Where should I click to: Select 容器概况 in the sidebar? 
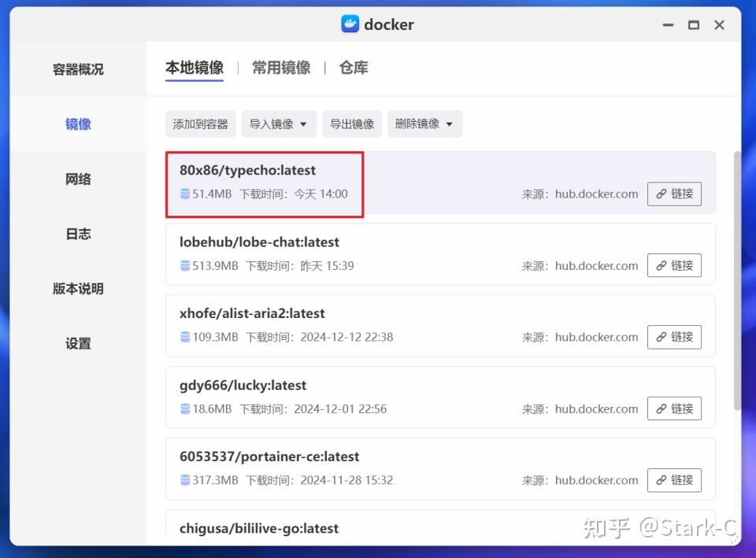[76, 69]
